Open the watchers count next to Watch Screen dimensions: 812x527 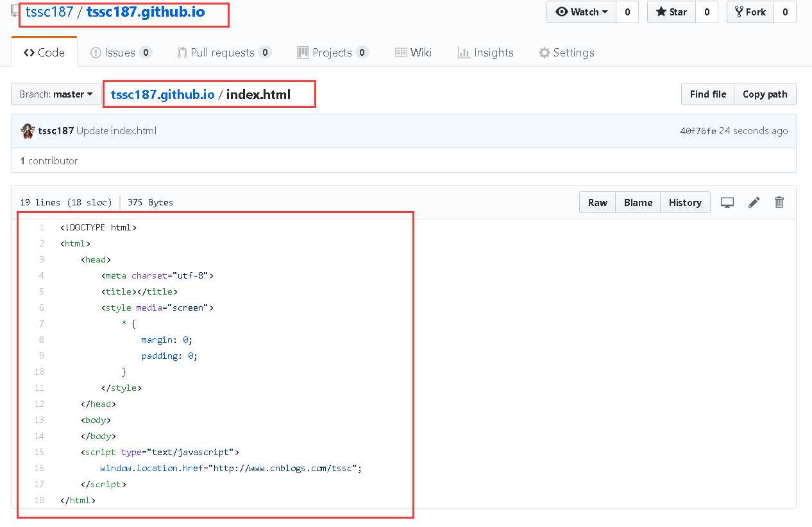click(627, 12)
